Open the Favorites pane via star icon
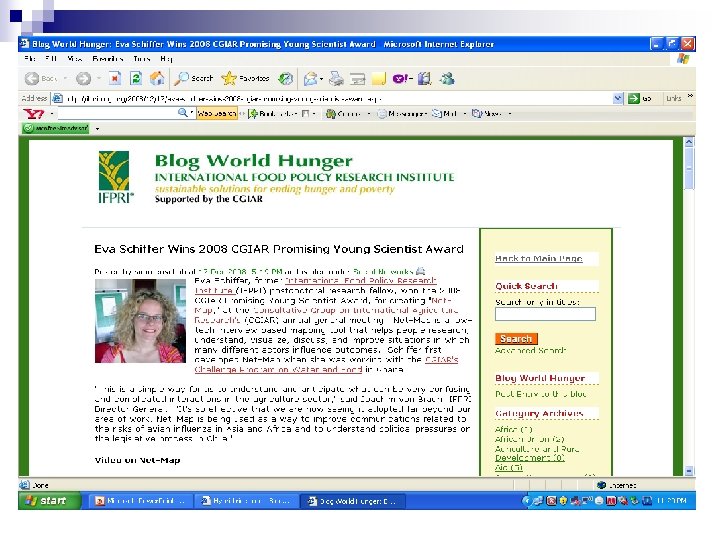The width and height of the screenshot is (720, 540). click(x=245, y=79)
